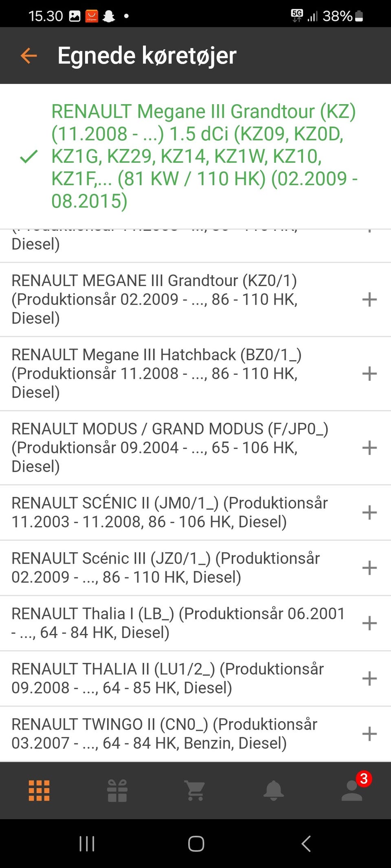Open the gift bonus tab
This screenshot has height=868, width=391.
pos(117,790)
